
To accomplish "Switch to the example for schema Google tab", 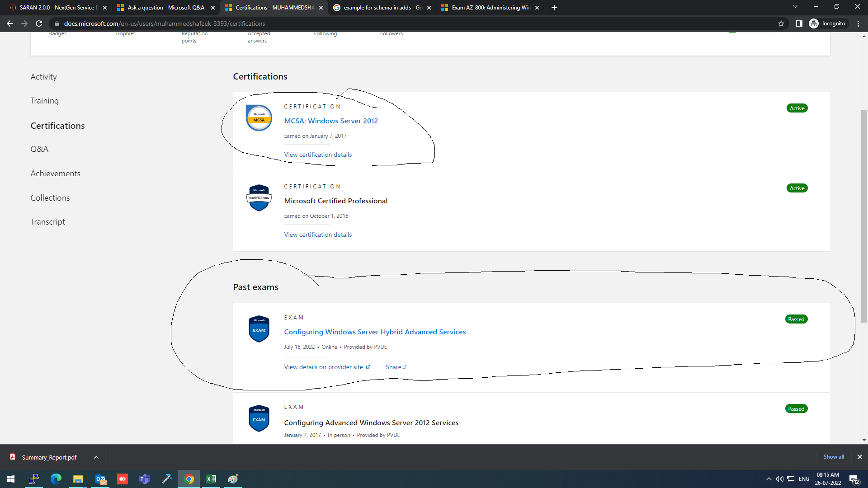I will click(382, 8).
